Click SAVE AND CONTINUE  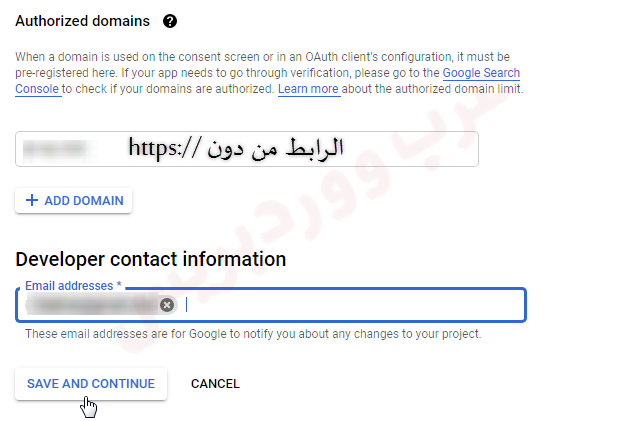pyautogui.click(x=91, y=384)
